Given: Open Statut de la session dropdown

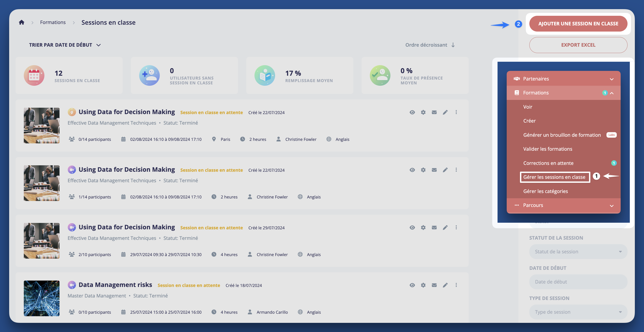Looking at the screenshot, I should pos(578,252).
